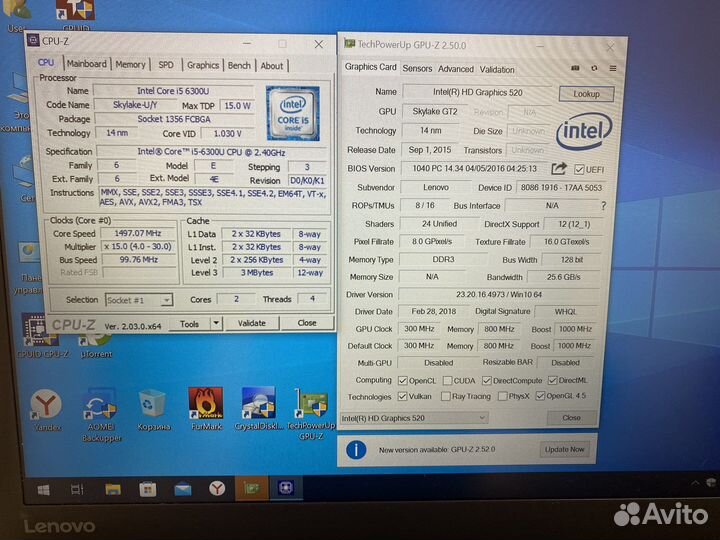This screenshot has height=540, width=720.
Task: Toggle the PhysX checkbox
Action: (x=503, y=396)
